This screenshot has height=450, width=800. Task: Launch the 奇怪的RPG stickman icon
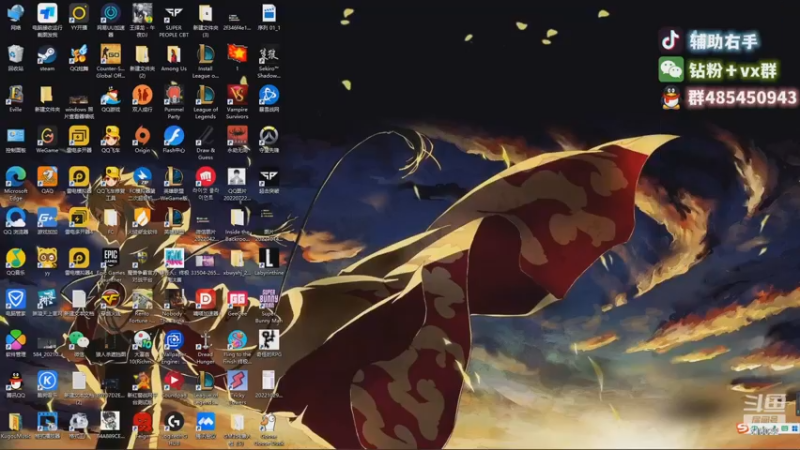tap(269, 341)
